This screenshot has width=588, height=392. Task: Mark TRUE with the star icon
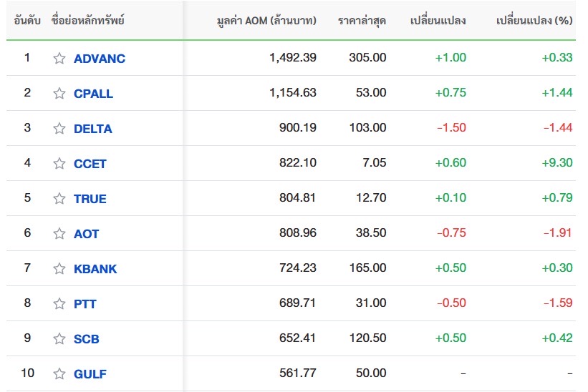click(59, 199)
